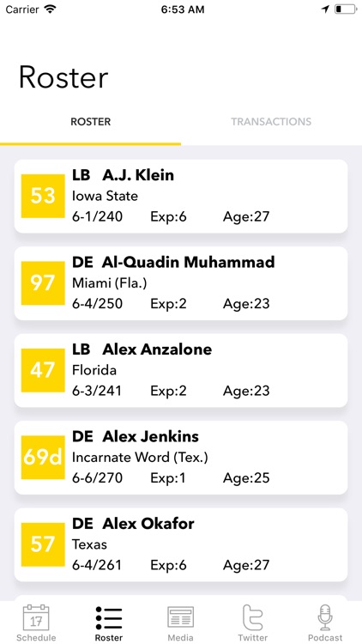Tap the yellow number 47 jersey badge

click(x=43, y=370)
